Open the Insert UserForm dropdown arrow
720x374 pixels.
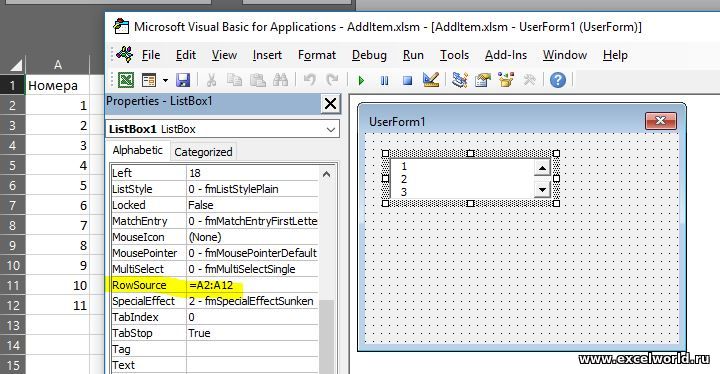click(165, 81)
